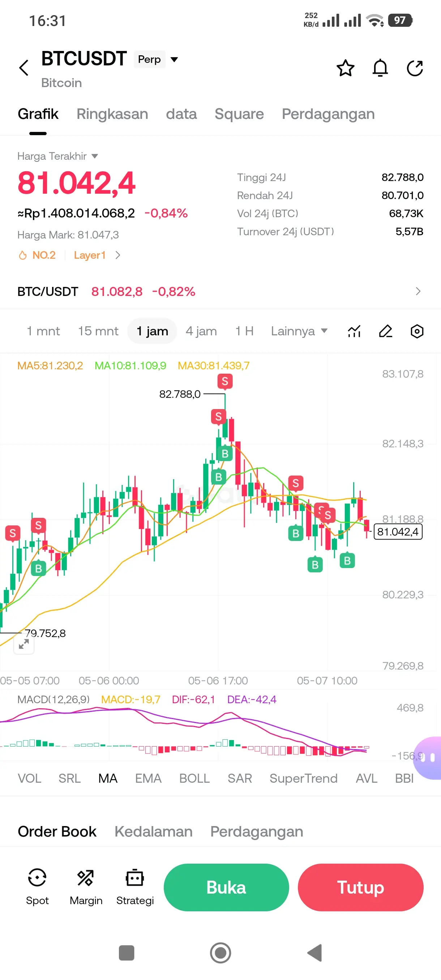Switch to the data tab
The width and height of the screenshot is (441, 980).
(x=181, y=114)
